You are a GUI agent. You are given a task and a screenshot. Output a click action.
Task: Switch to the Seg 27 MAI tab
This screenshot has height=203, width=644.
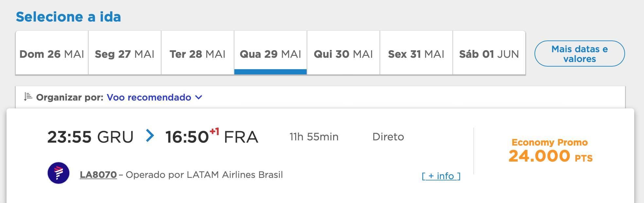pos(125,54)
